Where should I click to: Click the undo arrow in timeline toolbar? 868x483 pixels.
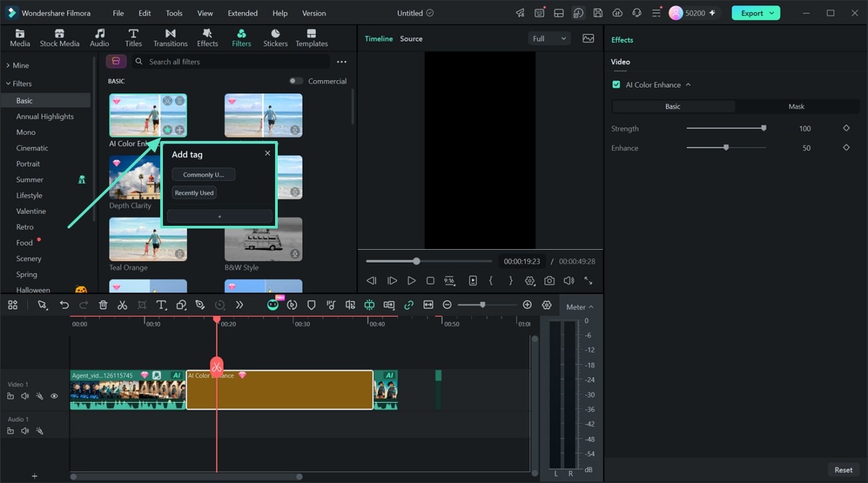(64, 305)
